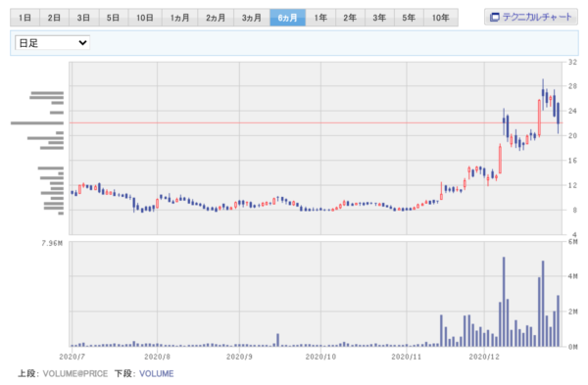Viewport: 588px width, 385px height.
Task: Switch to the 1ヵ月 range tab
Action: click(179, 18)
